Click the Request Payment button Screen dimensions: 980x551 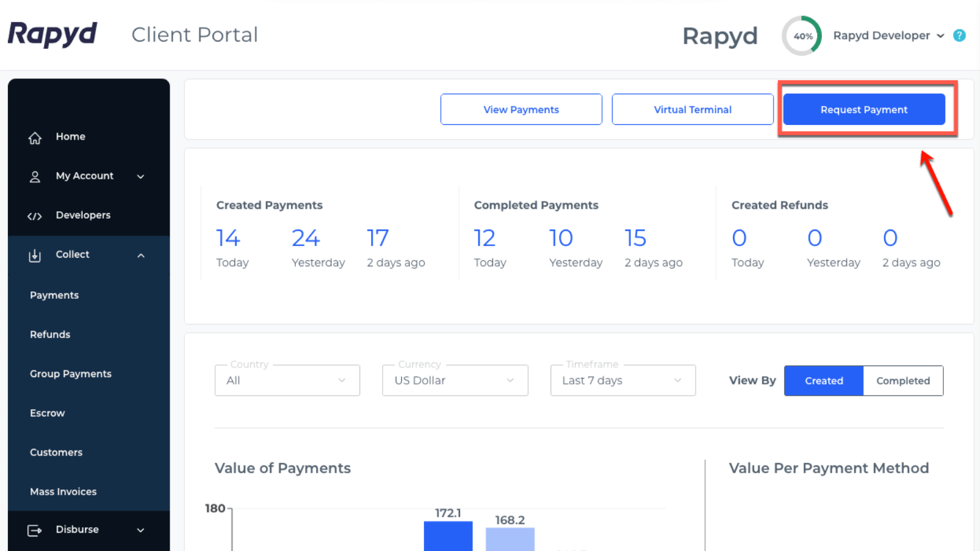coord(864,110)
